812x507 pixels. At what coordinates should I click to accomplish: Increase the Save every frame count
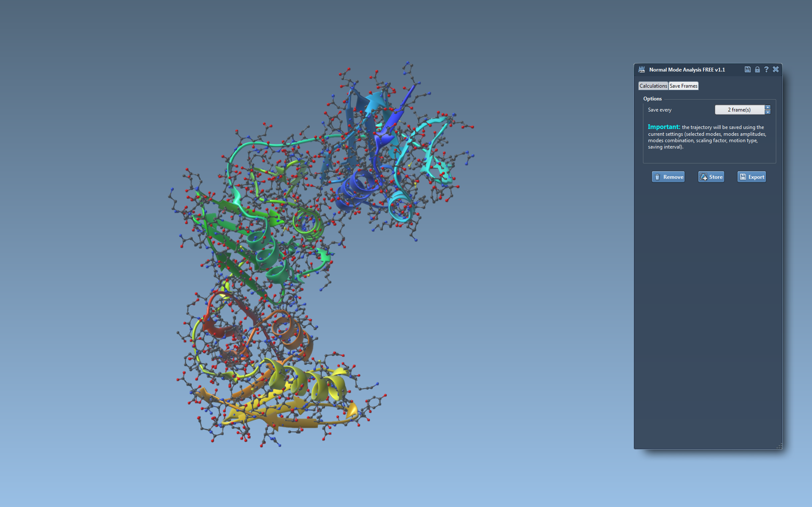(x=768, y=107)
